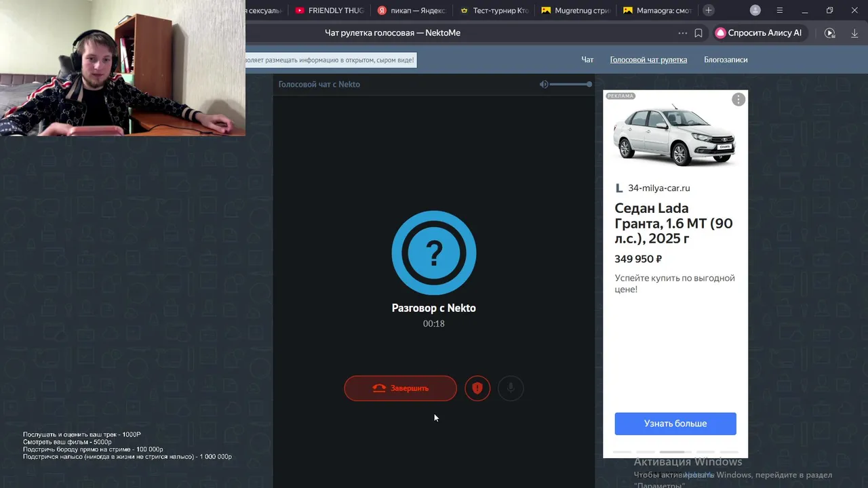
Task: Click the Спросить Алису AI button
Action: tap(759, 33)
